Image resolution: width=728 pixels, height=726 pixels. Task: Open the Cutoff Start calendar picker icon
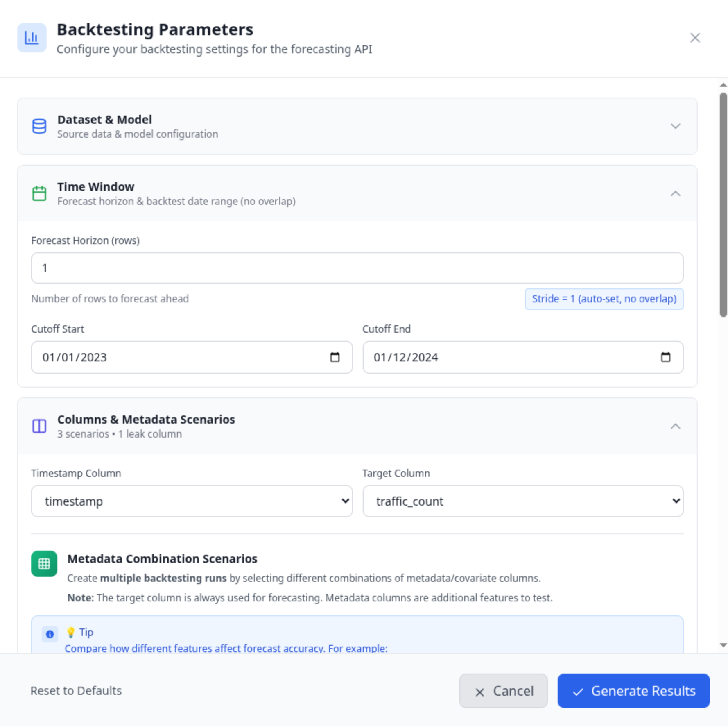[335, 357]
